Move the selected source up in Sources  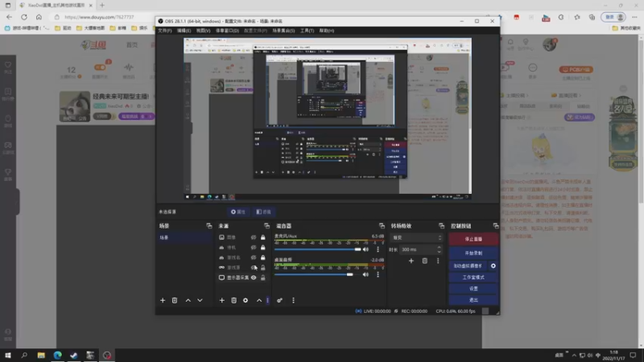(259, 300)
